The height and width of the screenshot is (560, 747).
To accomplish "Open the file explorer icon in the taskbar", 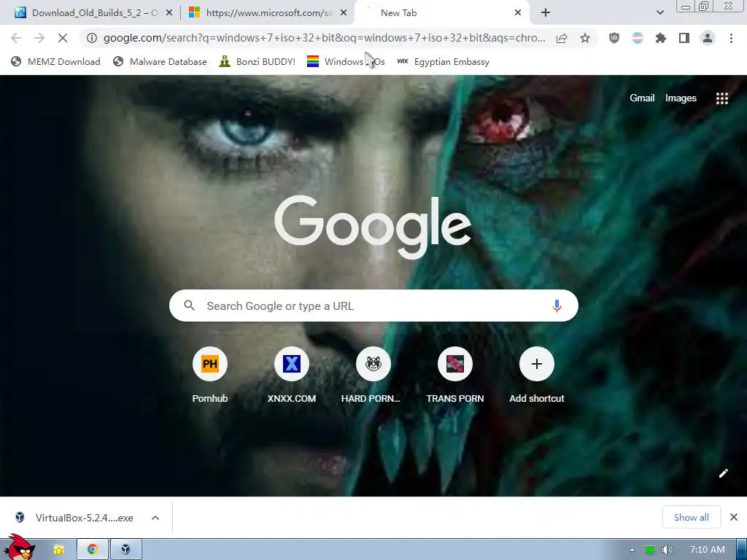I will [x=58, y=550].
